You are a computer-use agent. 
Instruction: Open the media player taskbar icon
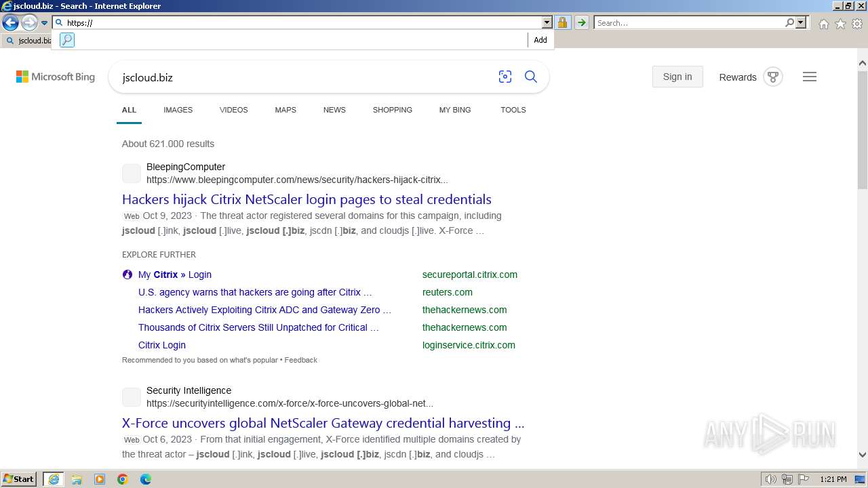tap(100, 479)
